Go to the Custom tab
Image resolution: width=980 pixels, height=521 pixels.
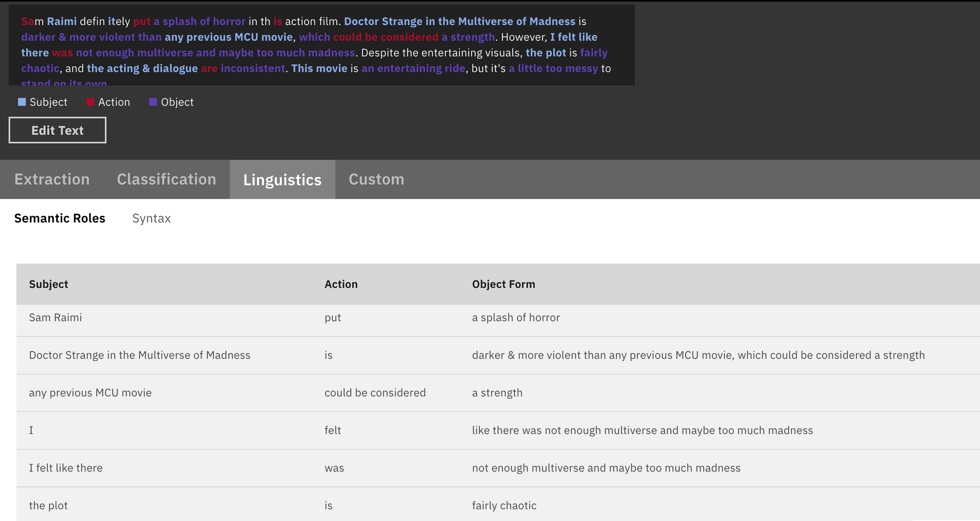point(376,179)
